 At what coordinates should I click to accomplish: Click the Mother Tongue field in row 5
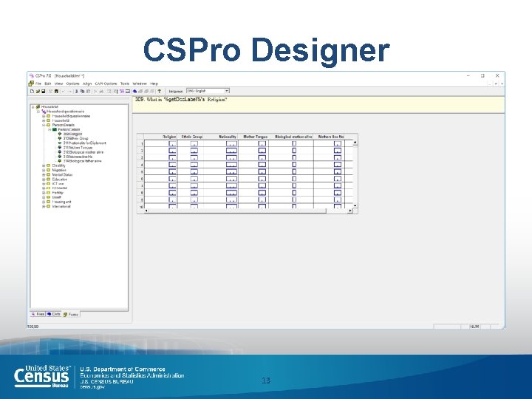click(262, 171)
